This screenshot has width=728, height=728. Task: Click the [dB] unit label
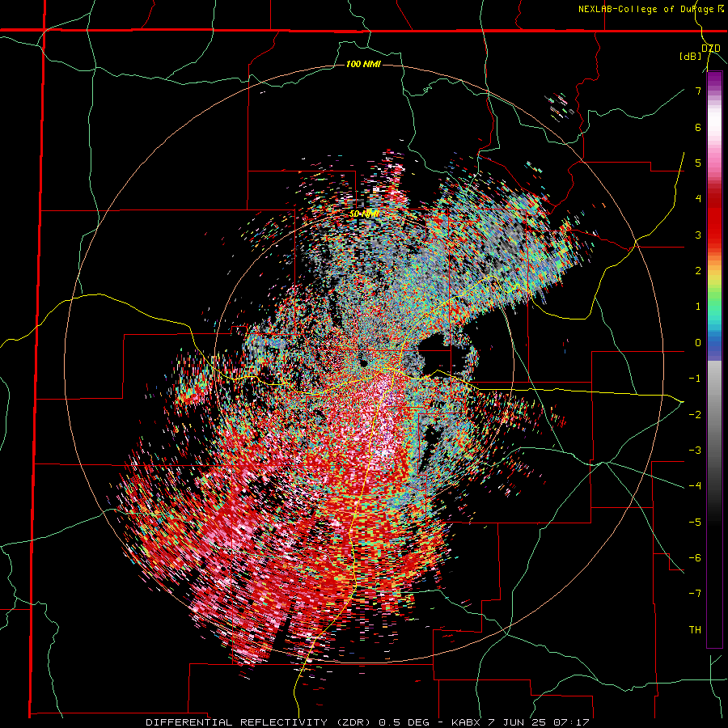691,57
